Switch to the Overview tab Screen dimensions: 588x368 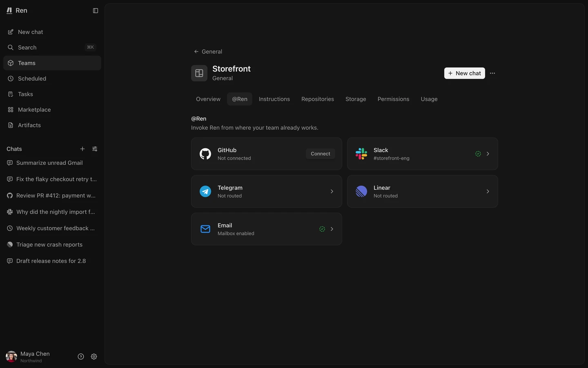tap(208, 99)
